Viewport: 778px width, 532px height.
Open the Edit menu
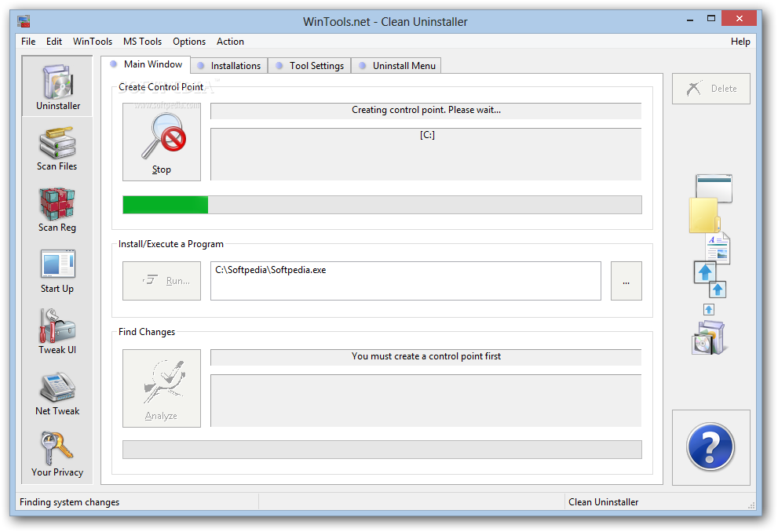[54, 42]
